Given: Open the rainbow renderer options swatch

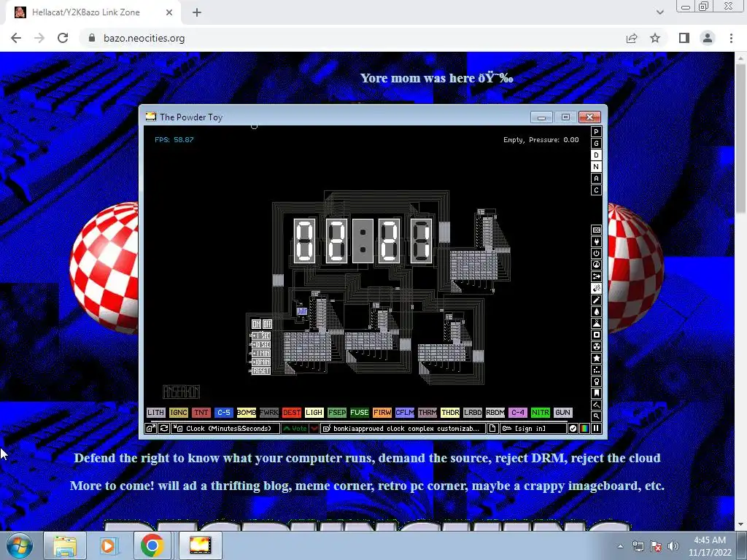Looking at the screenshot, I should [x=584, y=429].
